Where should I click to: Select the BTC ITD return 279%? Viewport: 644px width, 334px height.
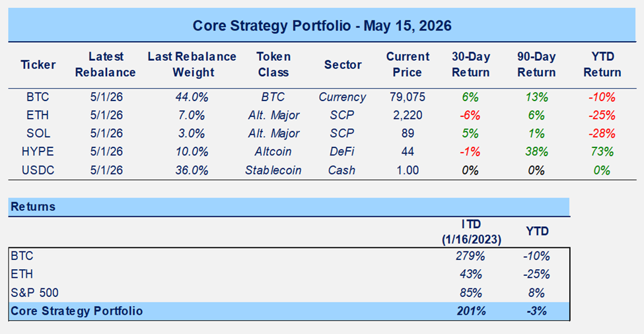471,256
